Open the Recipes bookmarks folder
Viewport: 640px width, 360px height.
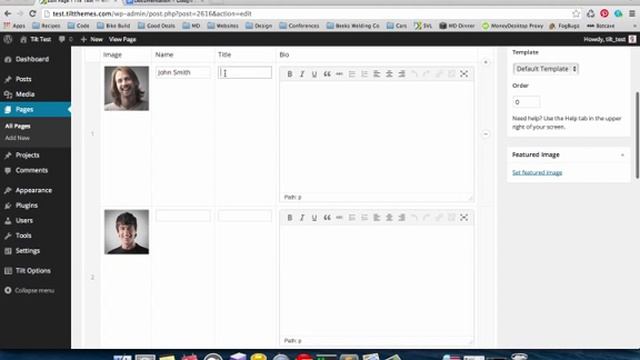tap(46, 26)
